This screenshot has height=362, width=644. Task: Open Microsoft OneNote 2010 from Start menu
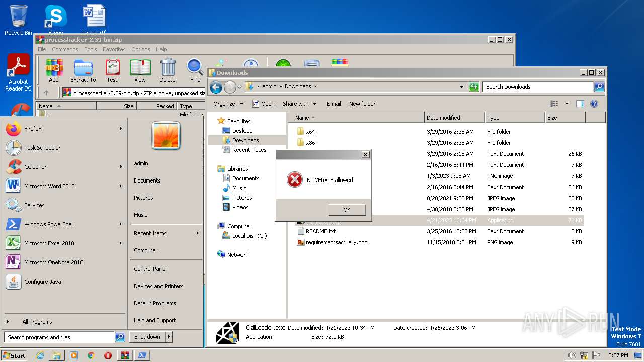click(64, 262)
